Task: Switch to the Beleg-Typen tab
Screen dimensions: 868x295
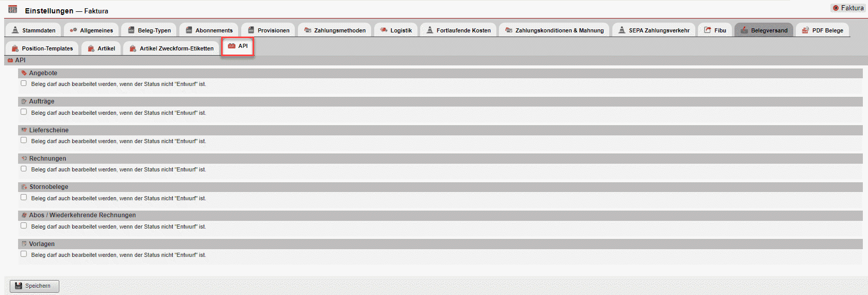Action: coord(149,30)
